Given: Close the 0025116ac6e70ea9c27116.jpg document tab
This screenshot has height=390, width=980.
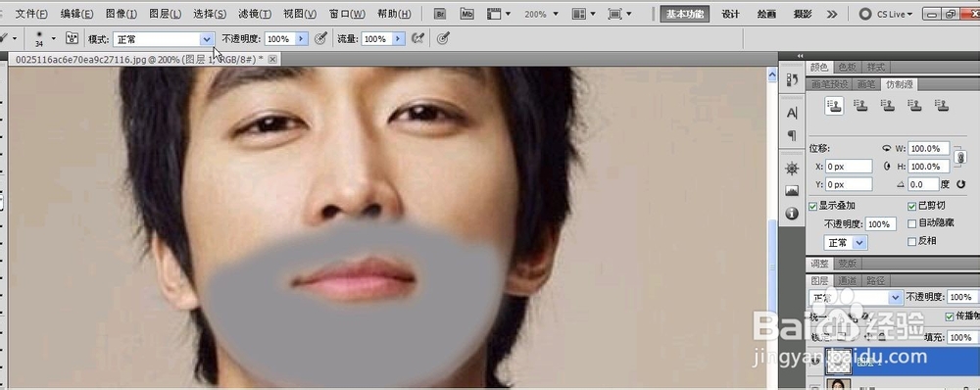Looking at the screenshot, I should pos(271,60).
